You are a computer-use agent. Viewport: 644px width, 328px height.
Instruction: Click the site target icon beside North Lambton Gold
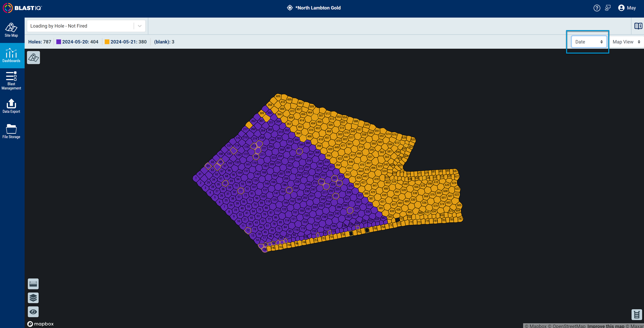(x=289, y=8)
